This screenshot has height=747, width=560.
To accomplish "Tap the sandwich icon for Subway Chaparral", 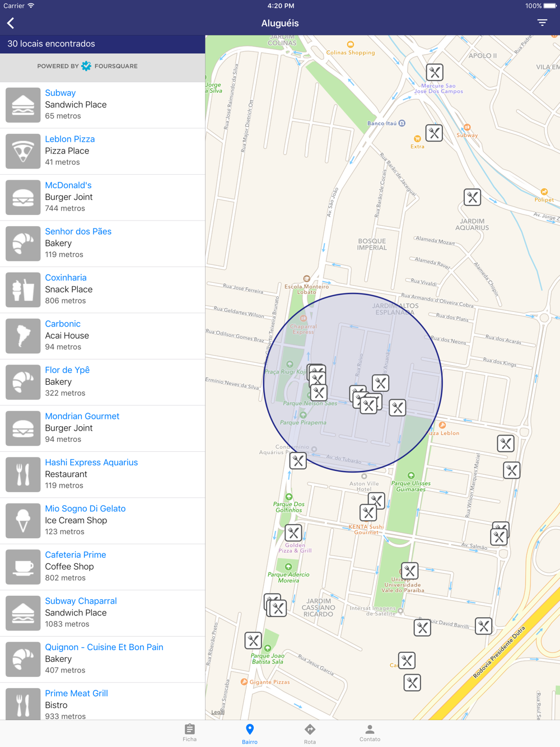I will [23, 613].
